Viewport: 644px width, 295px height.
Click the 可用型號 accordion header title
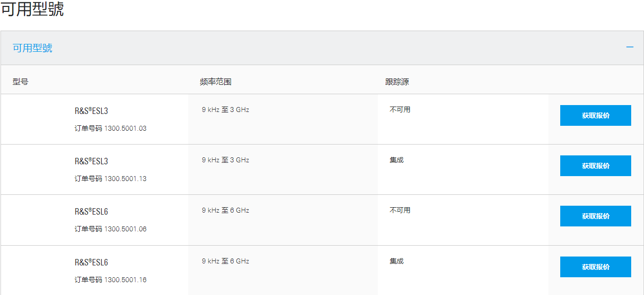point(33,48)
